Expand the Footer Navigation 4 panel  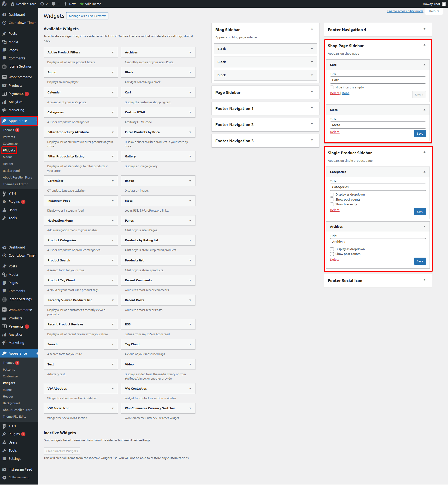click(424, 29)
